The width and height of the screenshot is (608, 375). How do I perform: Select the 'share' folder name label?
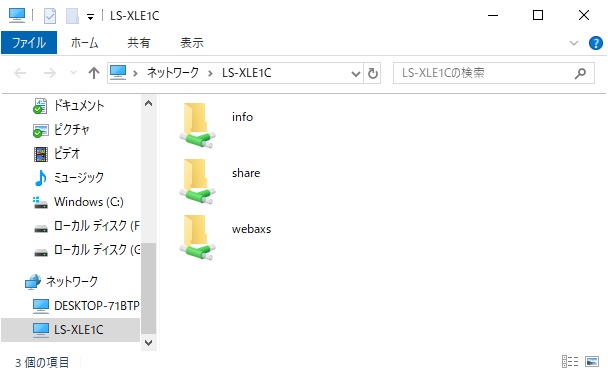coord(246,173)
